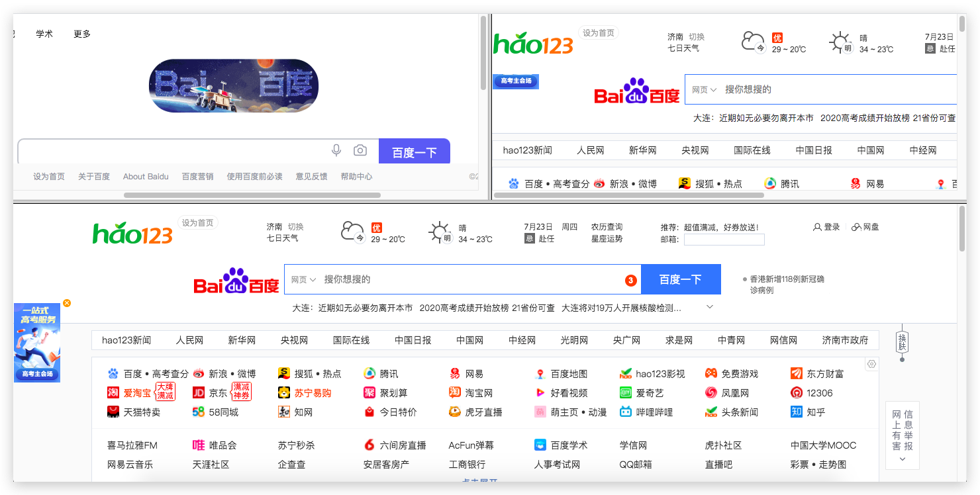The height and width of the screenshot is (495, 980).
Task: Click the Baidu Mars rover doodle logo
Action: (234, 86)
